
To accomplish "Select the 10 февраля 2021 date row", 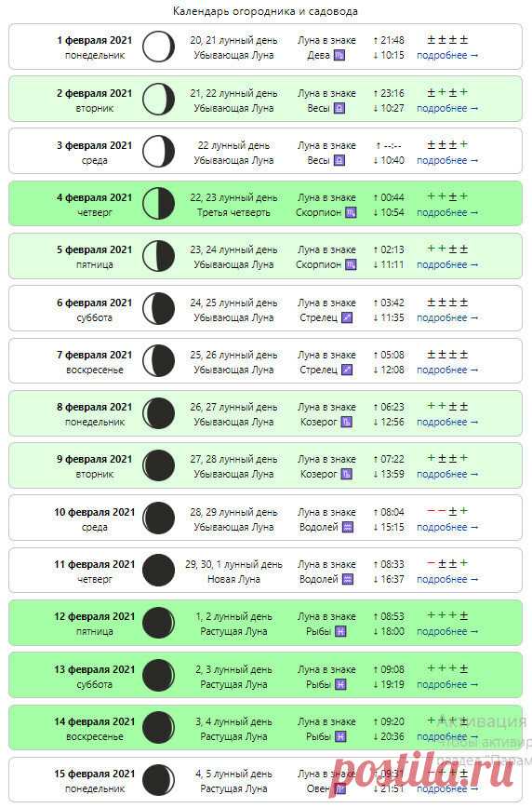I will pos(266,518).
